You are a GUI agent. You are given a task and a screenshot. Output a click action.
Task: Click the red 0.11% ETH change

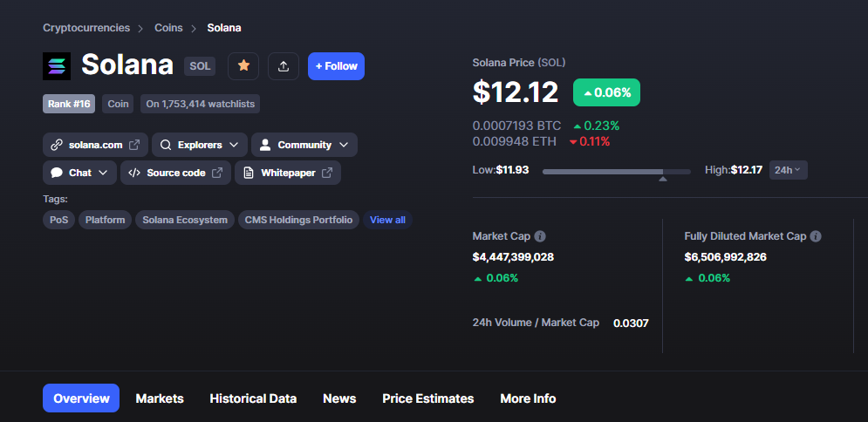click(590, 141)
